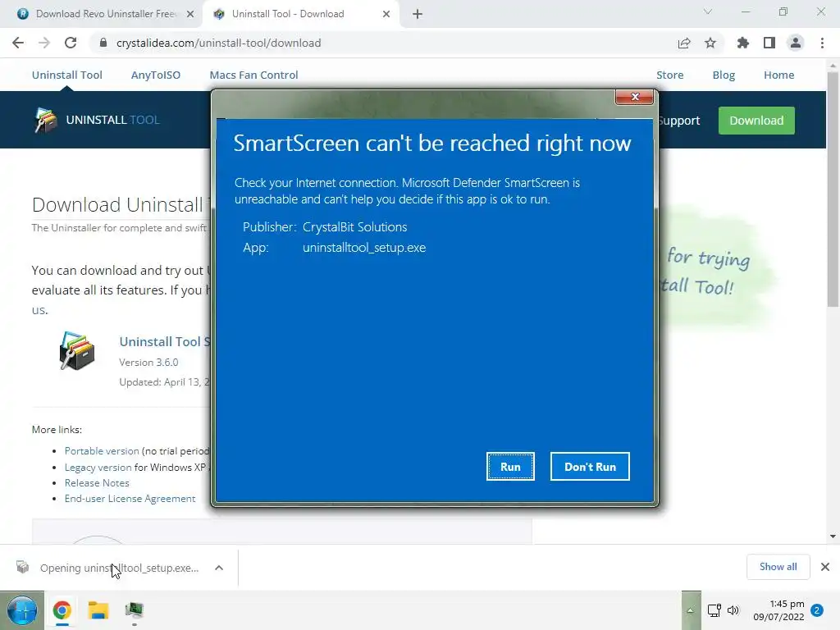Open the Release Notes link
Viewport: 840px width, 630px height.
[97, 482]
